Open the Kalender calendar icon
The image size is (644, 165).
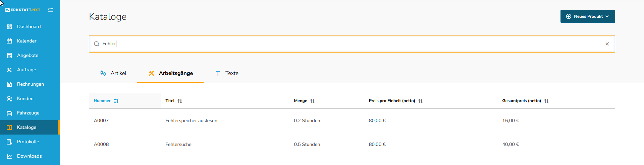pyautogui.click(x=9, y=41)
